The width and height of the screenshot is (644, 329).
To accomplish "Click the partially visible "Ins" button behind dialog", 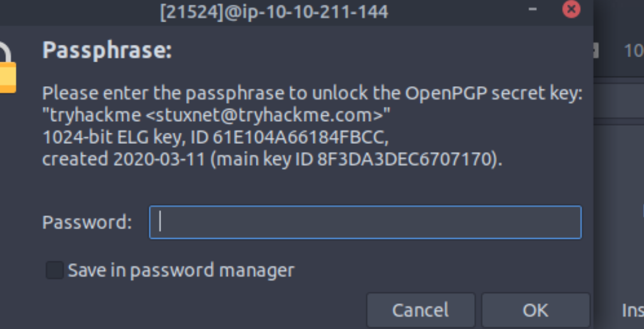I will point(632,310).
